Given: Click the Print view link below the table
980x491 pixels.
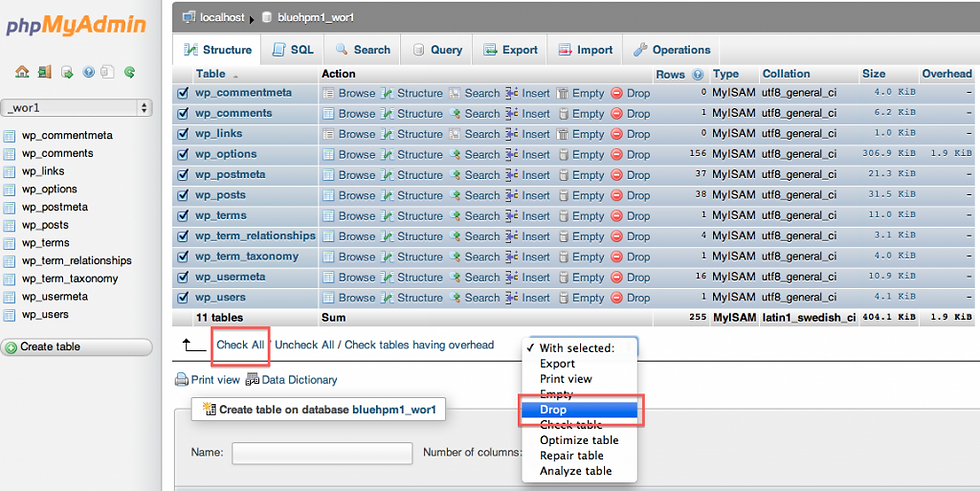Looking at the screenshot, I should pos(215,379).
